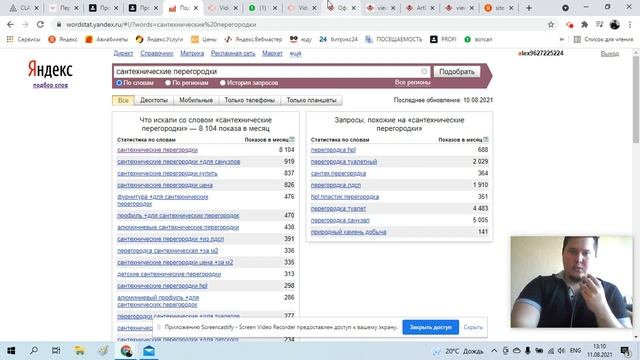Open notification center icon

pos(625,351)
